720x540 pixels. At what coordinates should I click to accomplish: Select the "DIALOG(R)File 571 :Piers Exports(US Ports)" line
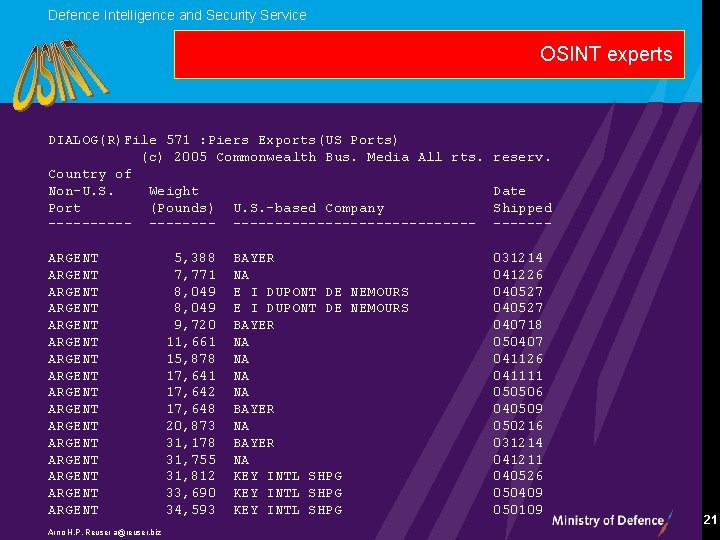[223, 140]
